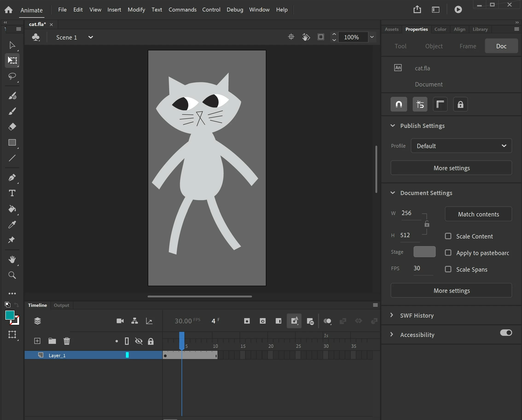The image size is (522, 420).
Task: Select the Lasso tool
Action: pos(12,76)
